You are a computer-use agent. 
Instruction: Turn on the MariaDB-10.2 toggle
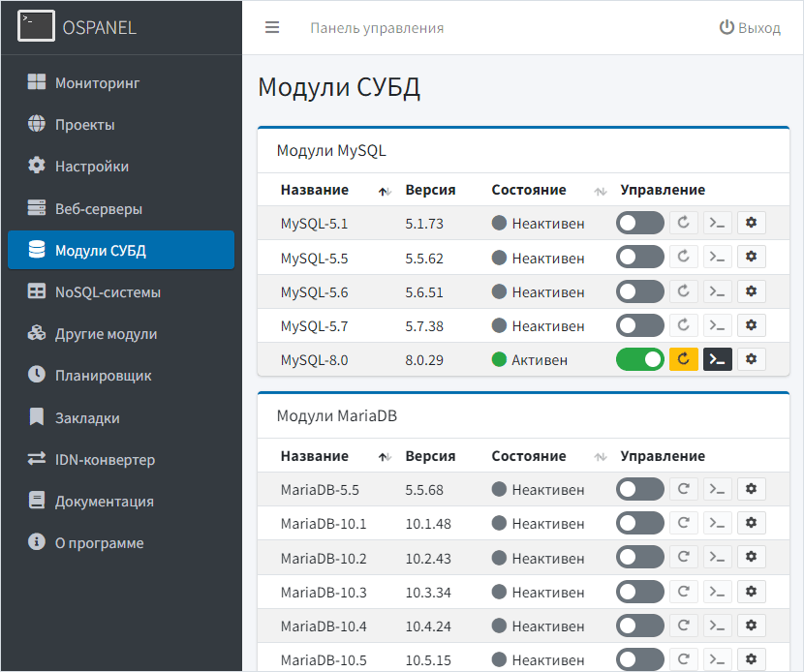(640, 557)
